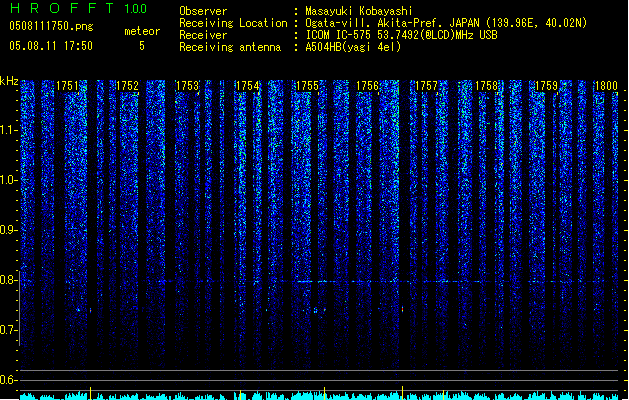Click the Observer field label
The width and height of the screenshot is (629, 400).
point(203,11)
